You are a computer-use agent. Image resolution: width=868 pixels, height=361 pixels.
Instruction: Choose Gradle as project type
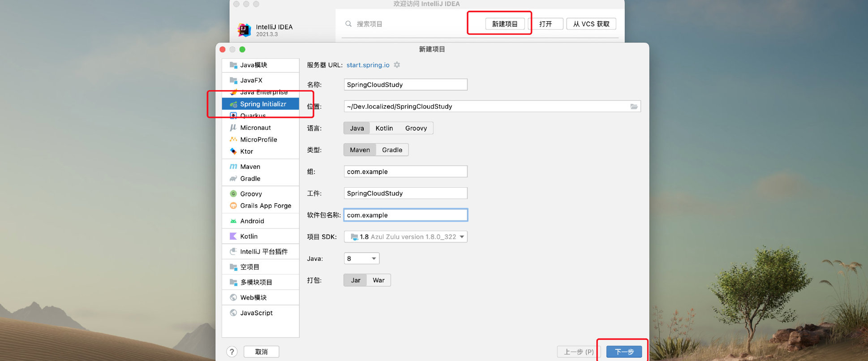(x=392, y=150)
